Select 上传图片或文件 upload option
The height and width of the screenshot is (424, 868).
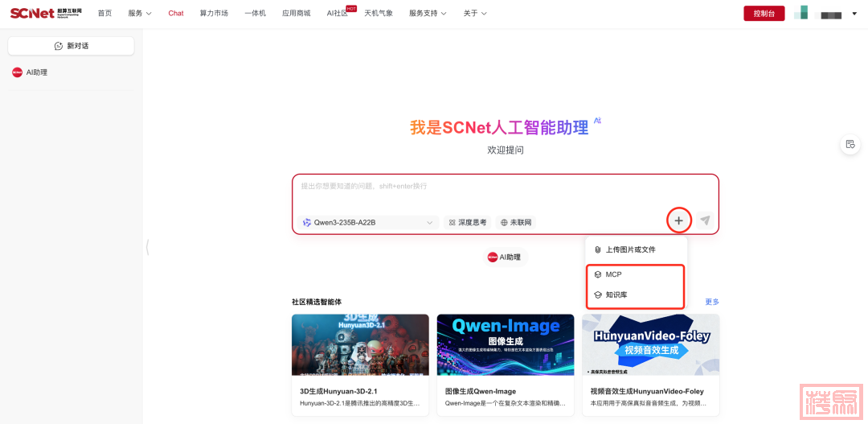[629, 250]
